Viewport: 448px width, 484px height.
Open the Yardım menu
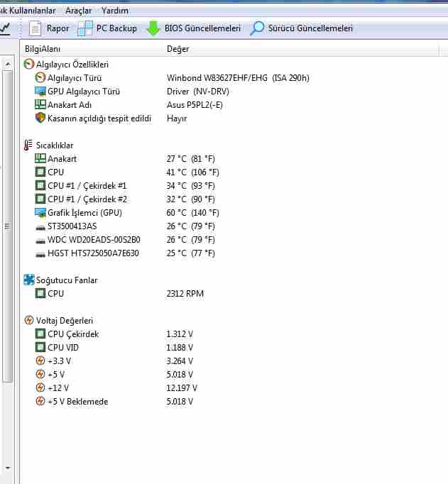tap(115, 11)
